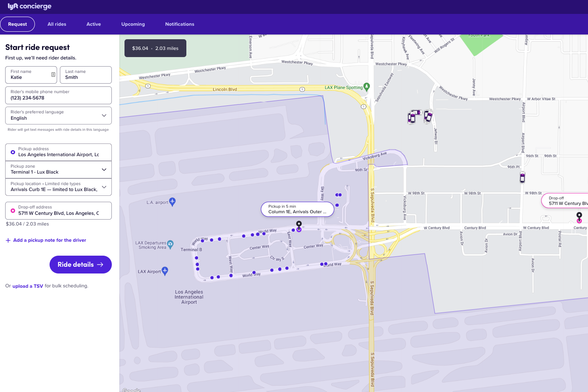Click the $36.04 fare badge on map
588x392 pixels.
(155, 48)
